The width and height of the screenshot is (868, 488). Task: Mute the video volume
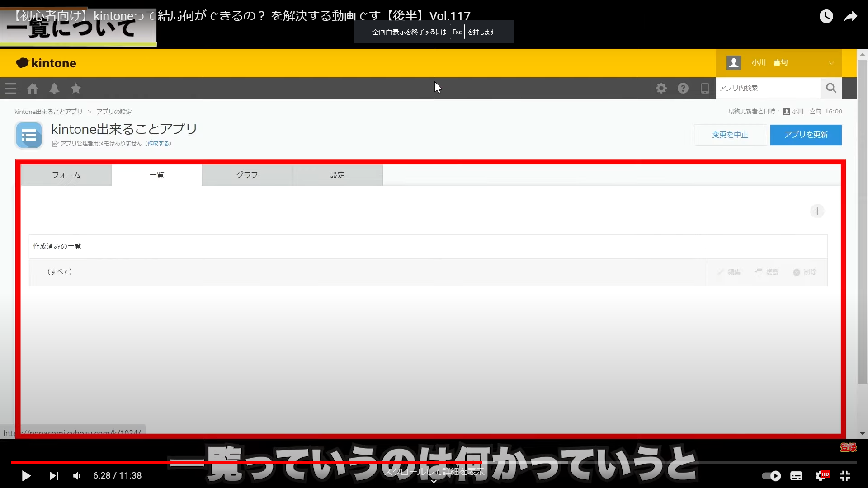point(77,475)
